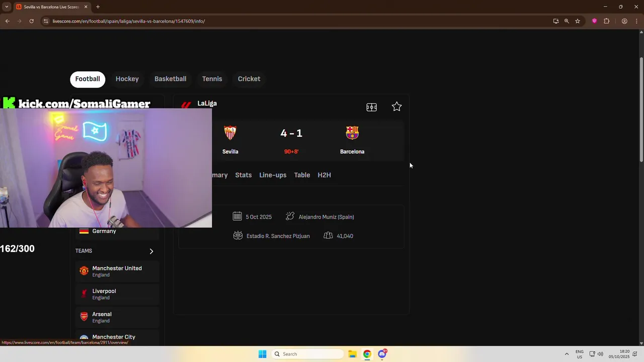Show hidden icons in the system tray

click(x=567, y=354)
